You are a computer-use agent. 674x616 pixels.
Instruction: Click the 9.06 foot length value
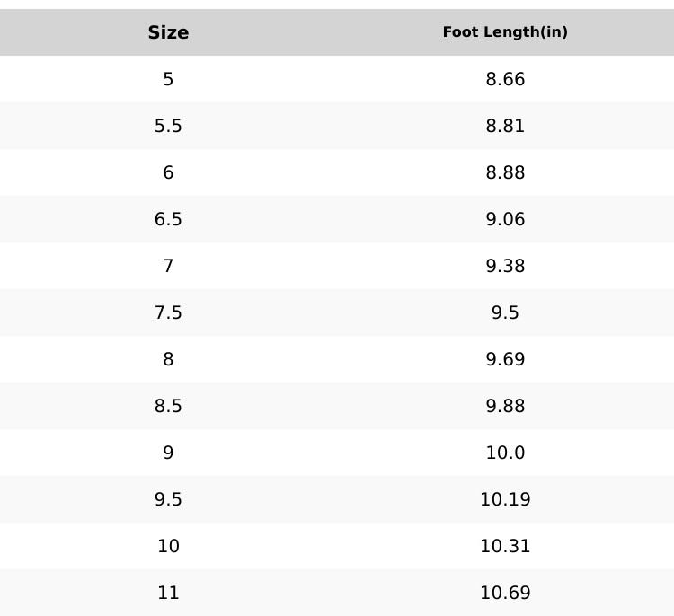[505, 219]
